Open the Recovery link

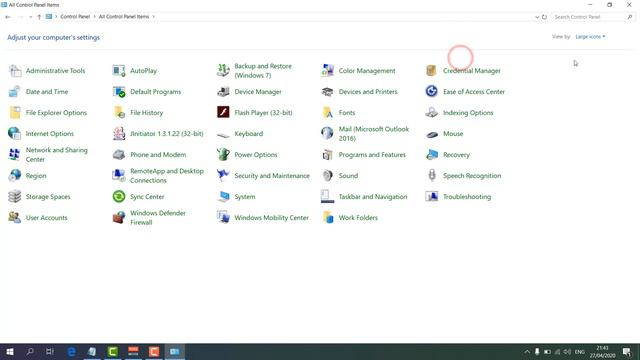(456, 155)
